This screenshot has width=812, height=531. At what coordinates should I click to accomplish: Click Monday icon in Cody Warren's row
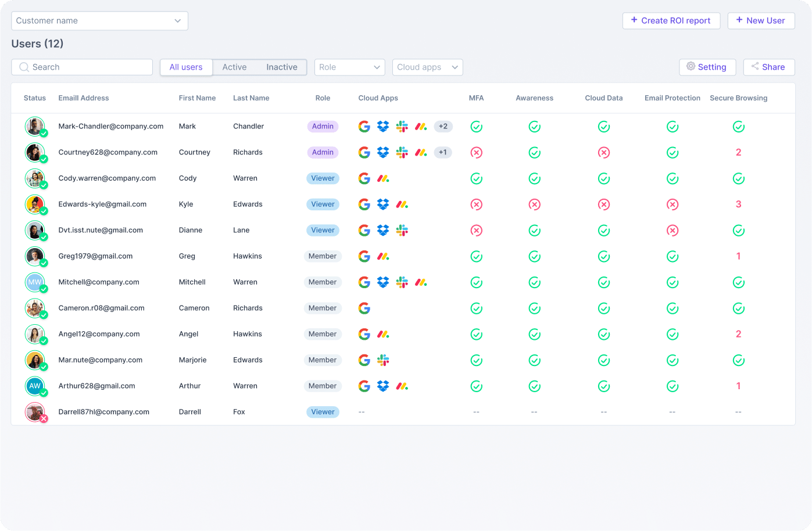click(383, 178)
